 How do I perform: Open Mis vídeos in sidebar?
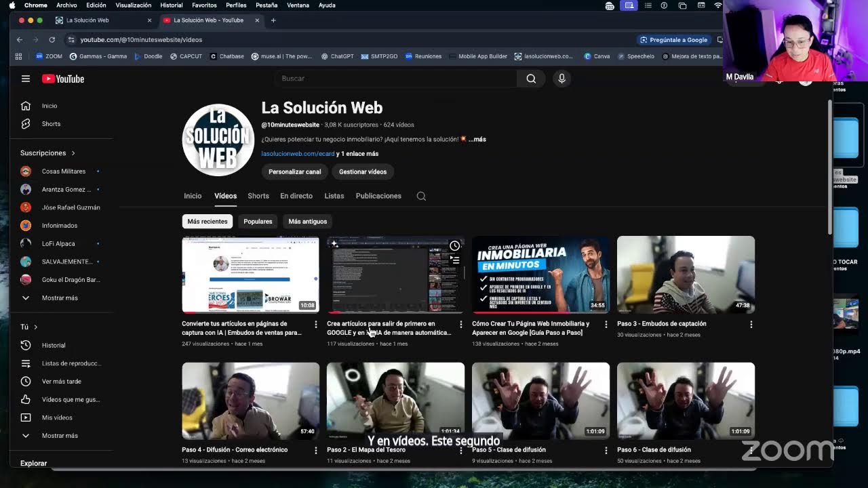(x=57, y=418)
